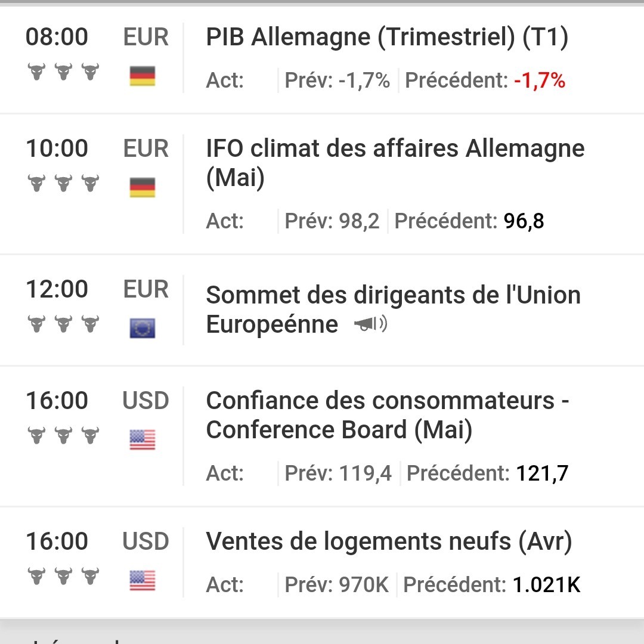Tap bull icons in Ventes de logements row
The image size is (644, 644).
coord(63,576)
